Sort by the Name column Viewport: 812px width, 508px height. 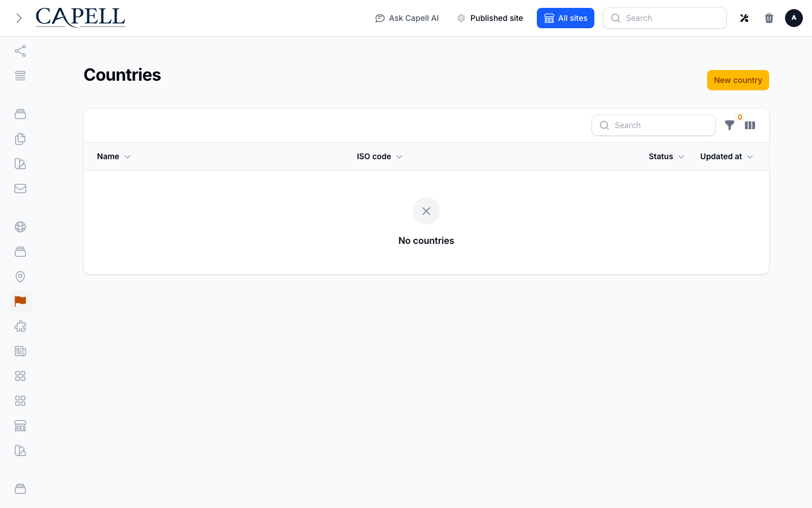click(114, 156)
